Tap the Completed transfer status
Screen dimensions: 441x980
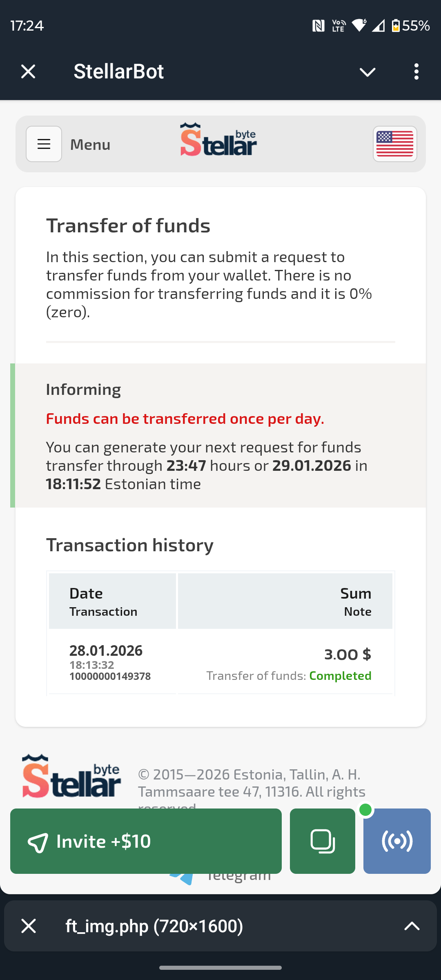340,676
